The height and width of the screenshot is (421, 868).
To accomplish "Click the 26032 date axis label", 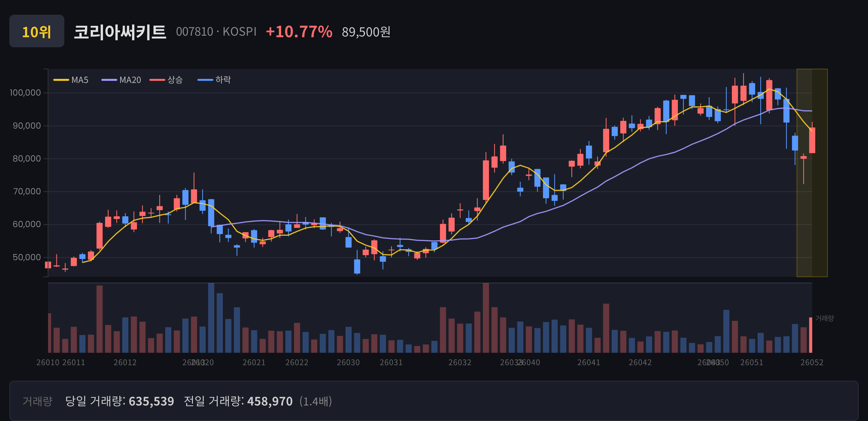I will pyautogui.click(x=460, y=362).
